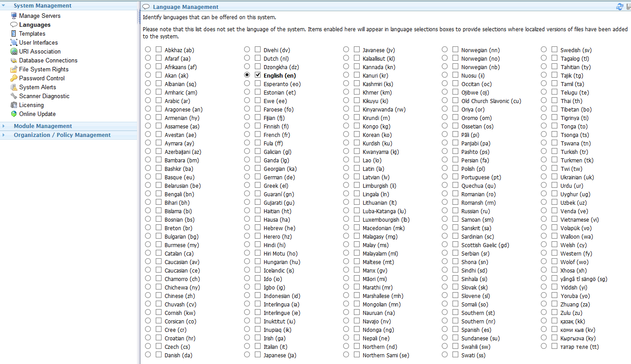
Task: Save language settings with floppy disk icon
Action: 628,6
